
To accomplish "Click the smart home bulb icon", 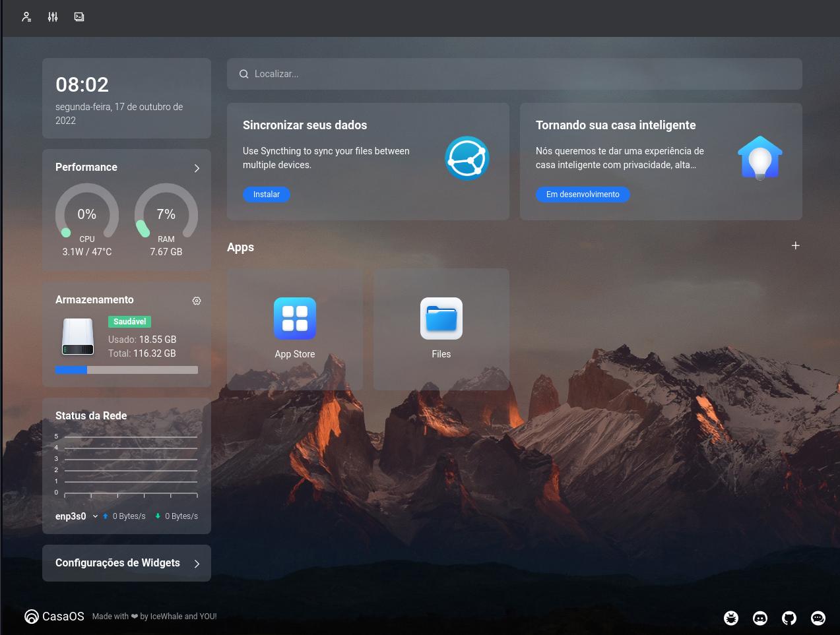I will pyautogui.click(x=759, y=158).
